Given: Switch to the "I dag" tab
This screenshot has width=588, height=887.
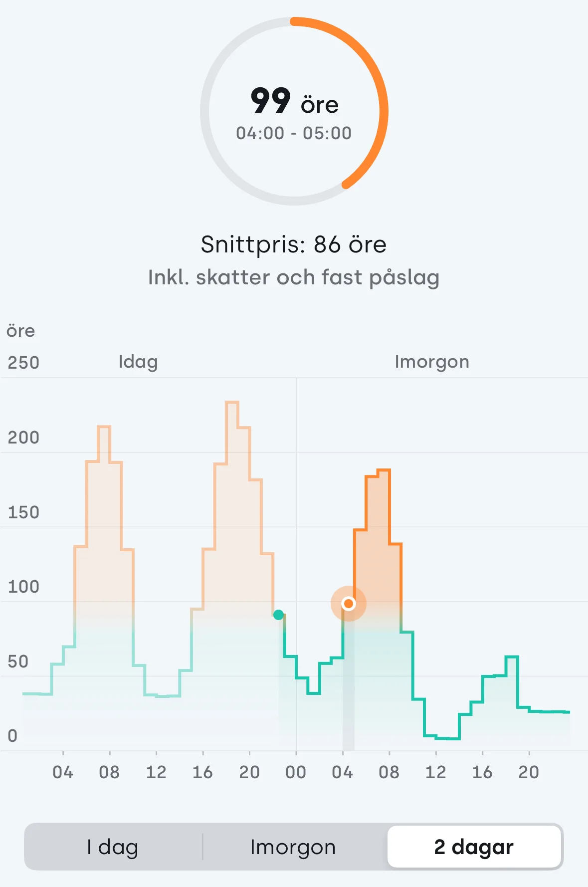Looking at the screenshot, I should [112, 847].
